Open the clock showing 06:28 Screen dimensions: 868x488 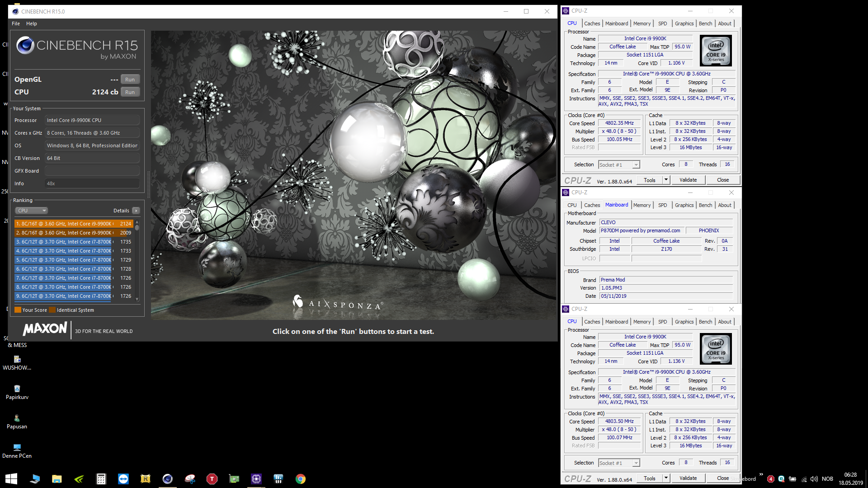(850, 479)
